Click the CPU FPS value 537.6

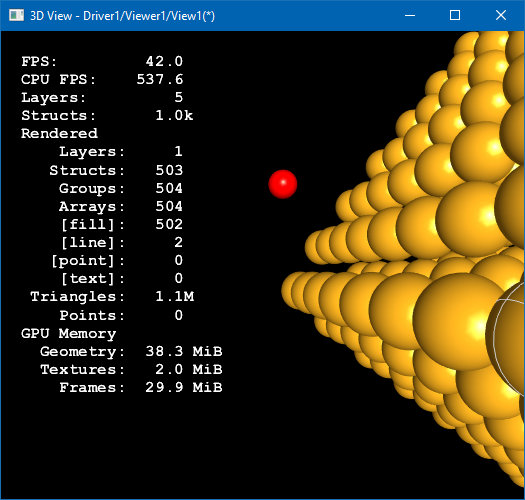[160, 79]
